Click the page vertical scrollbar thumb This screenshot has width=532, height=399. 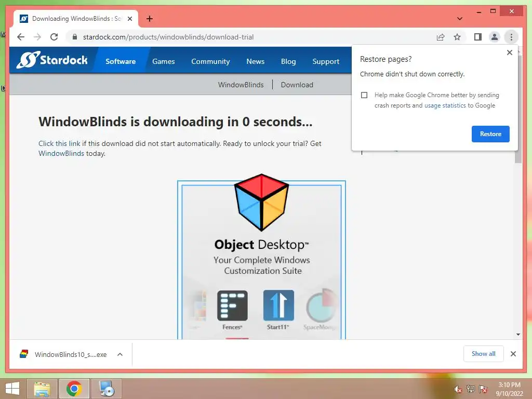518,109
